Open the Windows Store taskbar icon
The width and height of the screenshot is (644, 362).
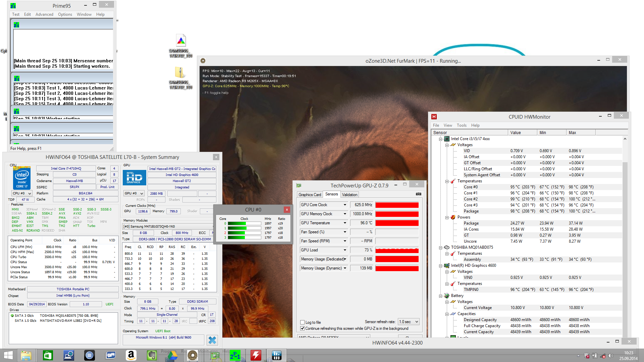click(48, 355)
